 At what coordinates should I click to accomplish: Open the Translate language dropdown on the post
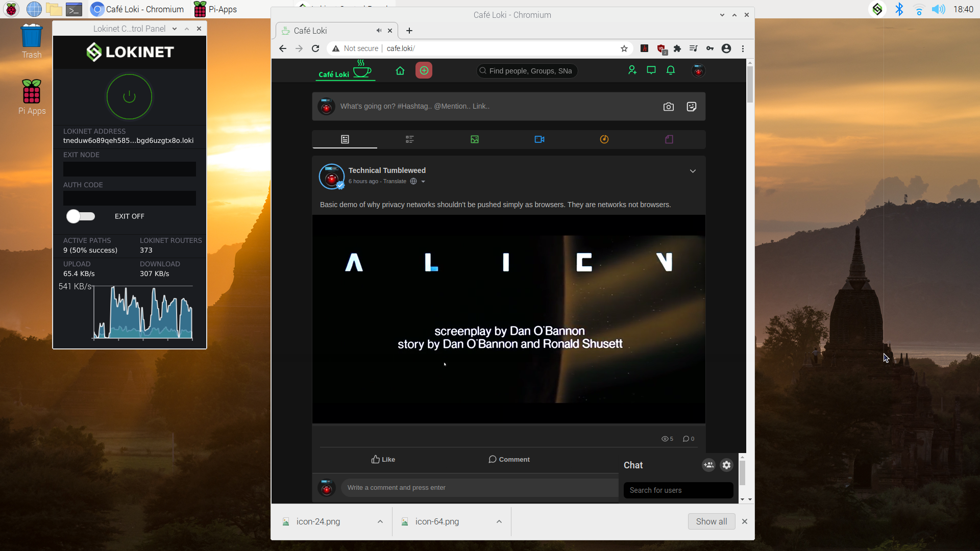point(423,181)
